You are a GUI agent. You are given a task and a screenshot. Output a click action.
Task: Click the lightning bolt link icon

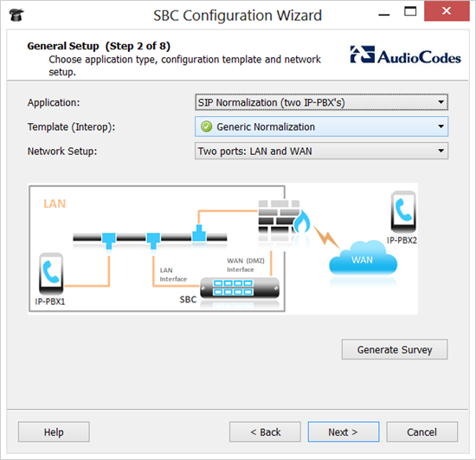coord(325,236)
